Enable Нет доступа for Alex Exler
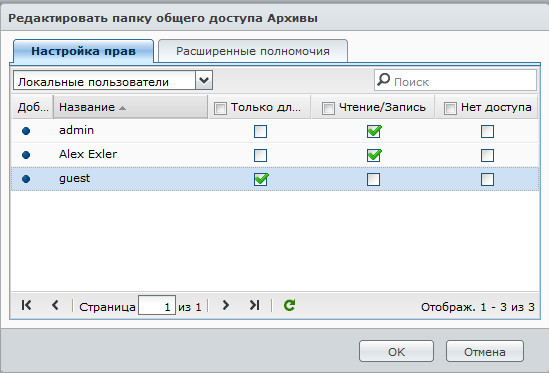The image size is (549, 373). tap(487, 155)
